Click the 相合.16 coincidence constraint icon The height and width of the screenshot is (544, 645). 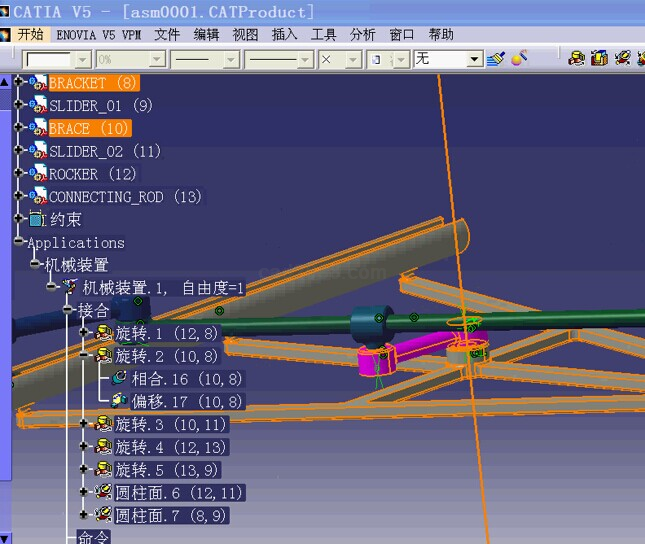[x=119, y=378]
